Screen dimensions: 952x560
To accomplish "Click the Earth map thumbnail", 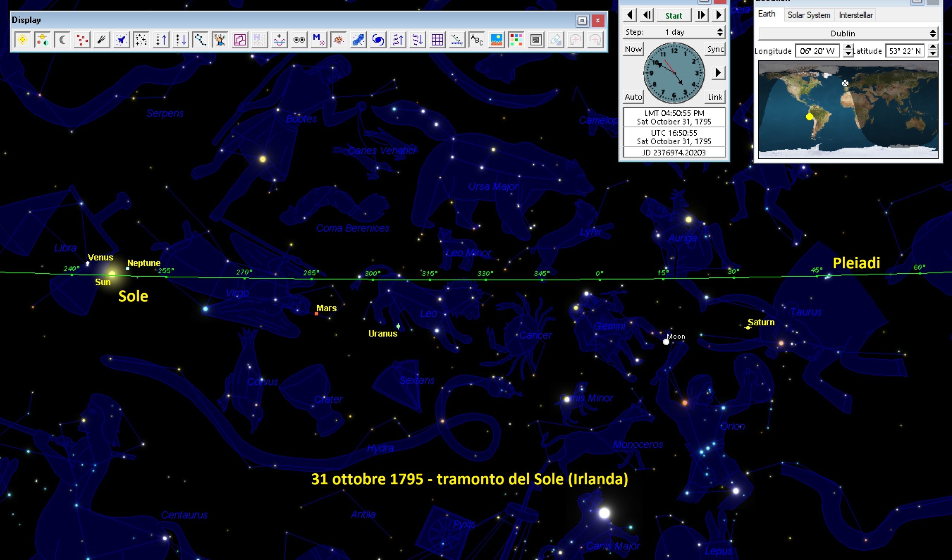I will 848,110.
